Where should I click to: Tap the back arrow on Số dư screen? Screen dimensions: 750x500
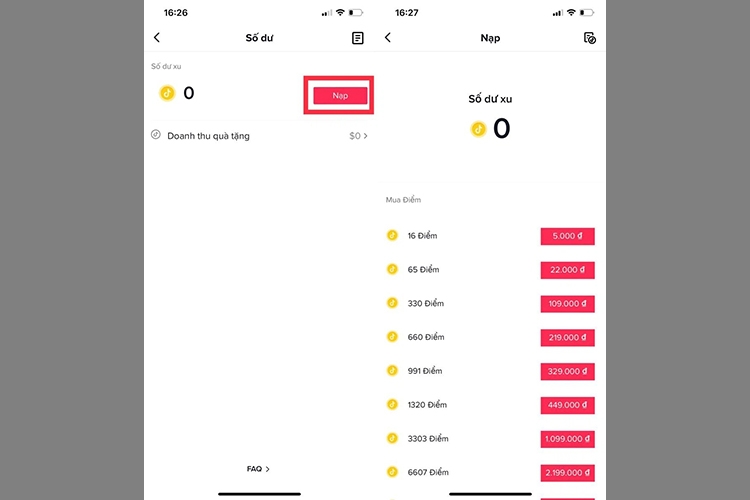click(x=157, y=37)
